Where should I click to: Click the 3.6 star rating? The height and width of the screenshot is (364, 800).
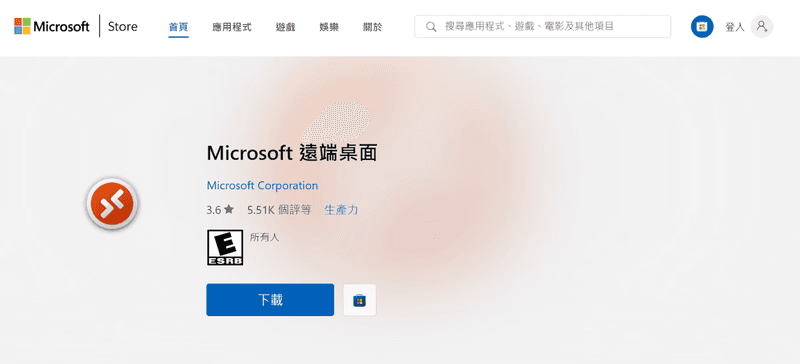tap(220, 209)
